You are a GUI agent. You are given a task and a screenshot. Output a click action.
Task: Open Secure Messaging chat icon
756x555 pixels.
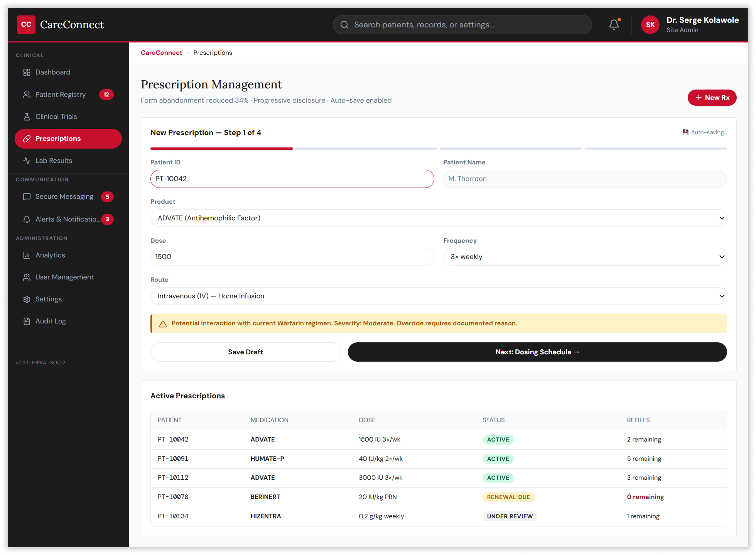(x=27, y=197)
